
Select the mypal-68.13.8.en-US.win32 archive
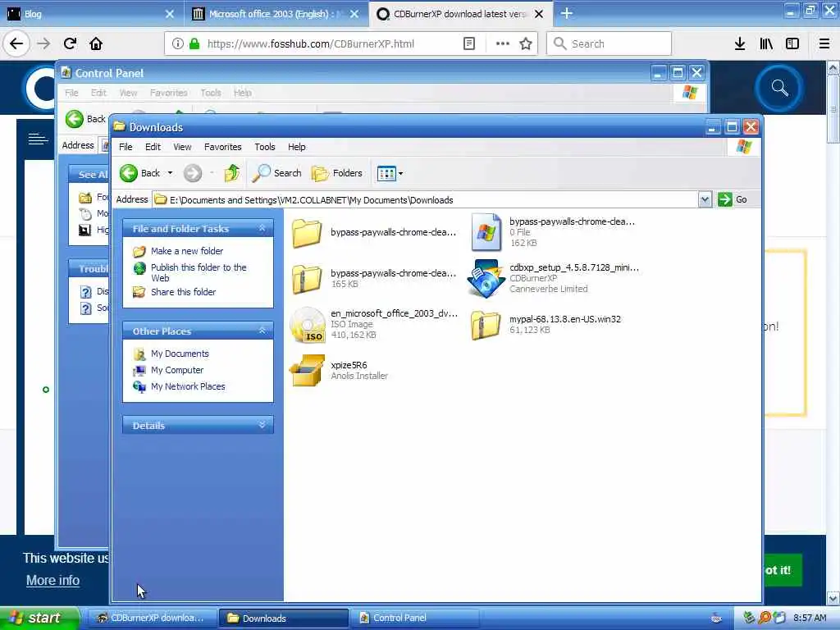[x=486, y=325]
